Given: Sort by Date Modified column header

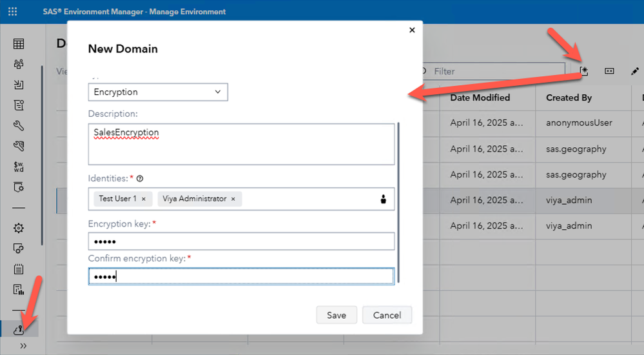Looking at the screenshot, I should (480, 97).
